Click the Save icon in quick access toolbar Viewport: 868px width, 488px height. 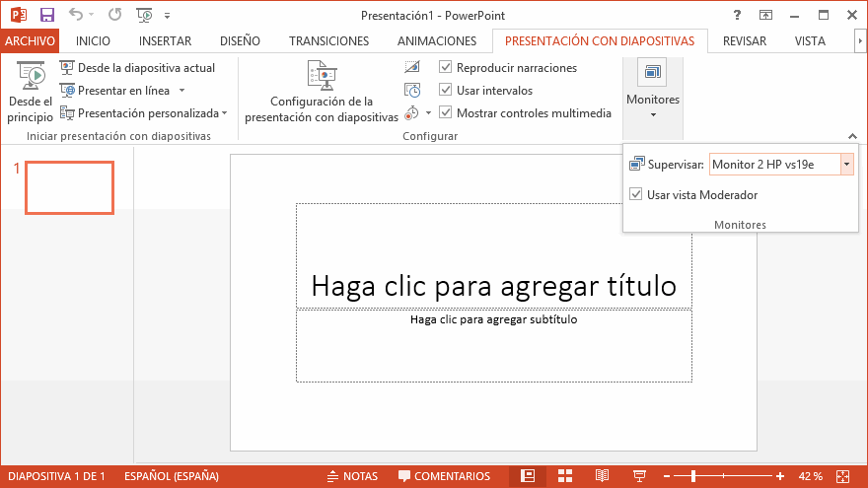46,15
